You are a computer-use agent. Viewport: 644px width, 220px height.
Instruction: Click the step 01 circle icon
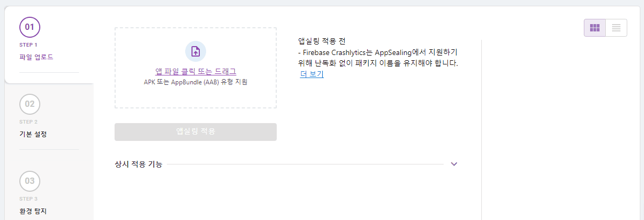click(30, 27)
